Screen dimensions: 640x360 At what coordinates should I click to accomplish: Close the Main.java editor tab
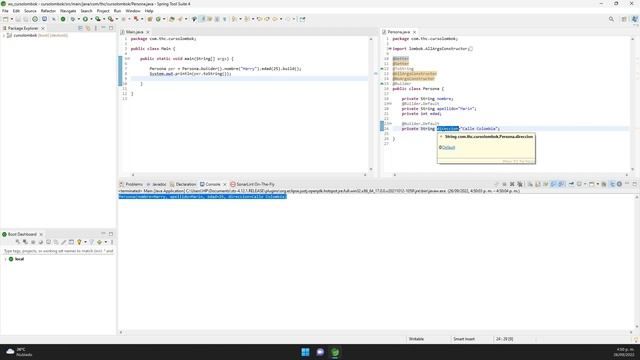click(x=148, y=32)
